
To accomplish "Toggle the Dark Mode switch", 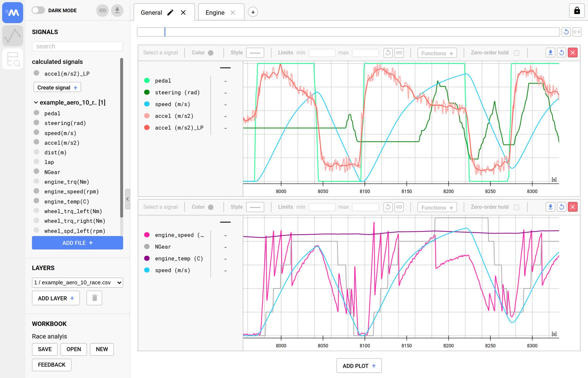I will tap(38, 10).
